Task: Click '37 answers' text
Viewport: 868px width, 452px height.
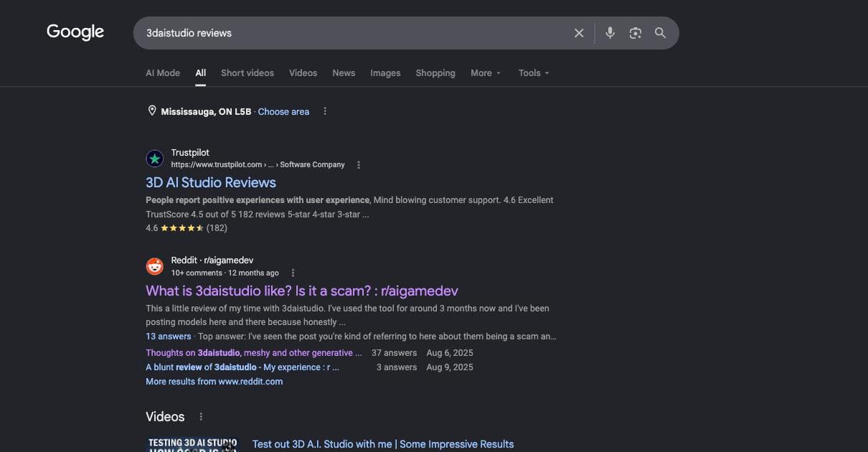Action: 394,353
